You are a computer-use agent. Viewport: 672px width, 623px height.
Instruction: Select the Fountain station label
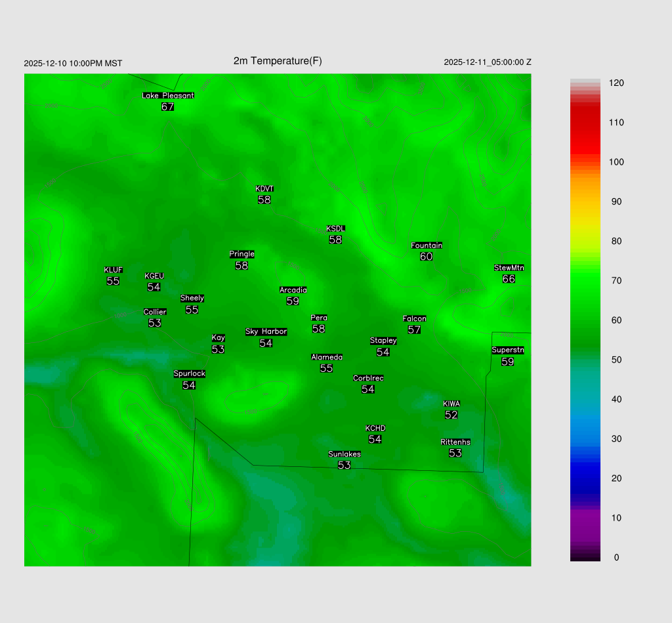[427, 245]
